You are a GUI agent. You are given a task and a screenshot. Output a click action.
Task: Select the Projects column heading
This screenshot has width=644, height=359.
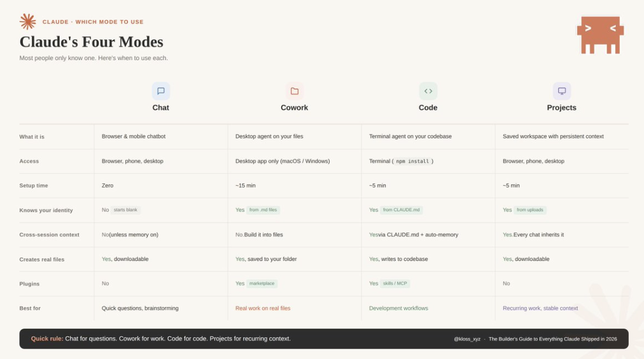coord(561,108)
